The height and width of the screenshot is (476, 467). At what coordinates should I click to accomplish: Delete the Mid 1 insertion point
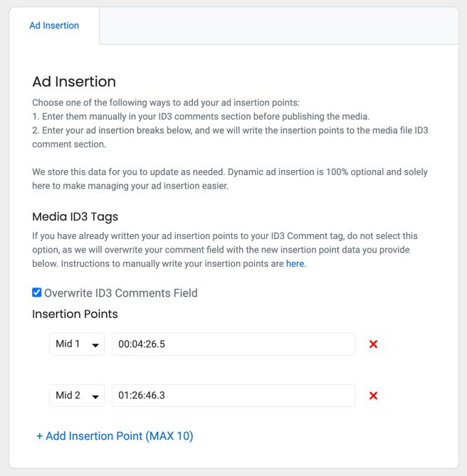pos(373,344)
